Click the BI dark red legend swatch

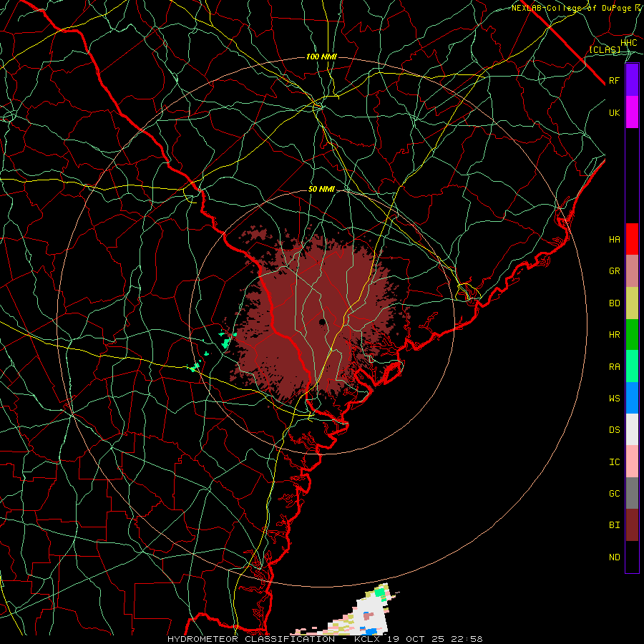point(632,525)
